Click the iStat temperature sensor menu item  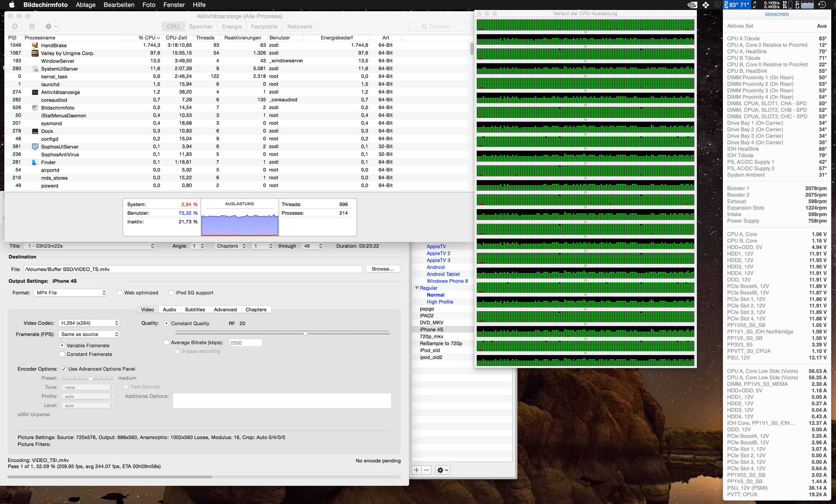(x=737, y=5)
